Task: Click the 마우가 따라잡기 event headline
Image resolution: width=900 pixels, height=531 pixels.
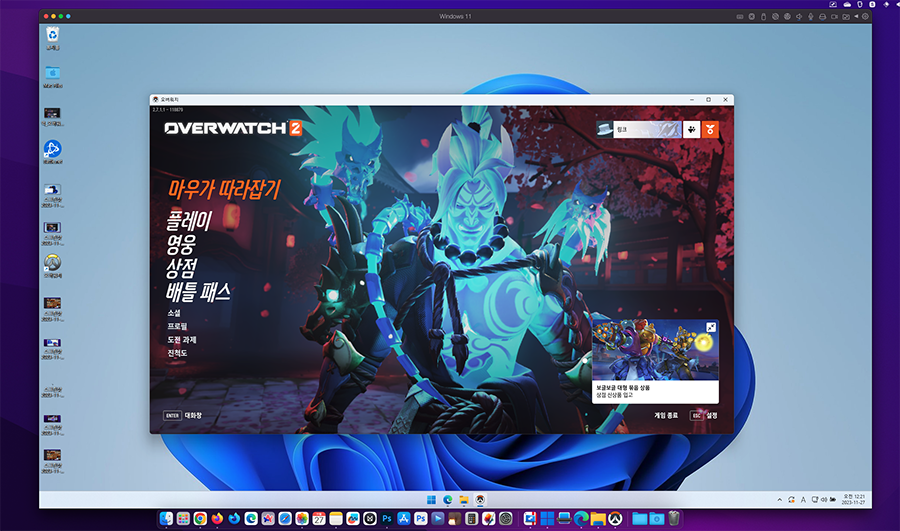Action: pos(224,189)
